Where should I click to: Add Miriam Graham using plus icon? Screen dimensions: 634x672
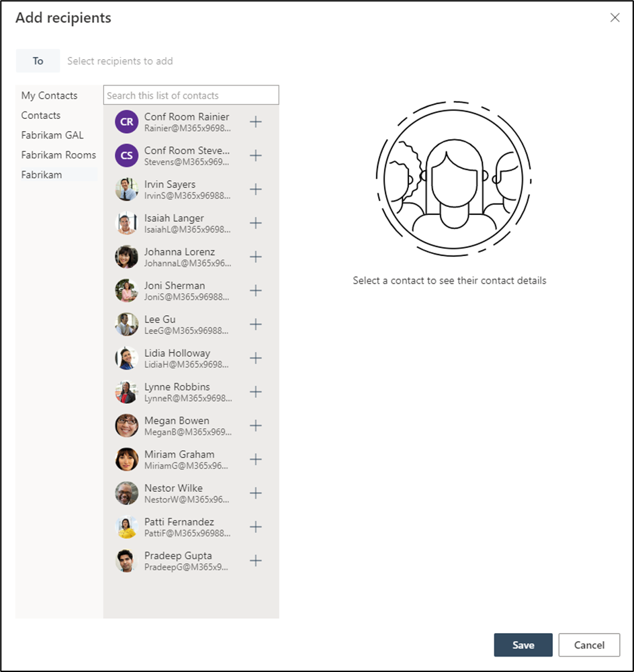(256, 460)
